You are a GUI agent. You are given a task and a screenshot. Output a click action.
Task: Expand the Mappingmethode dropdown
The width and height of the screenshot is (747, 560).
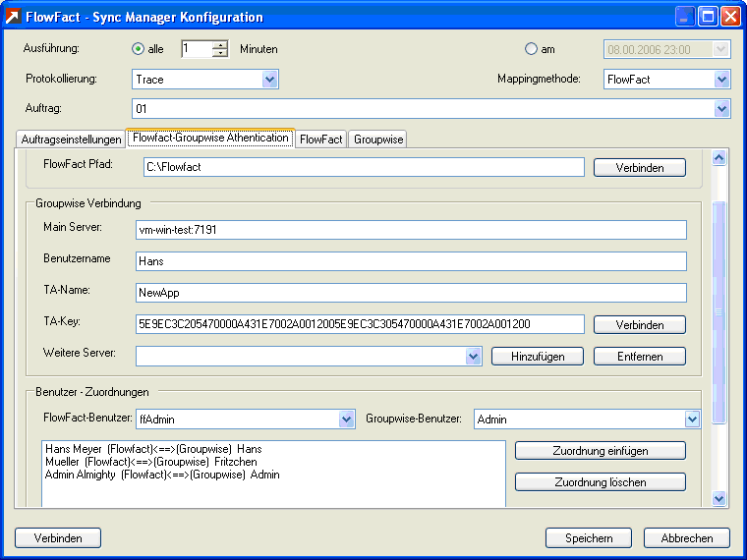721,80
